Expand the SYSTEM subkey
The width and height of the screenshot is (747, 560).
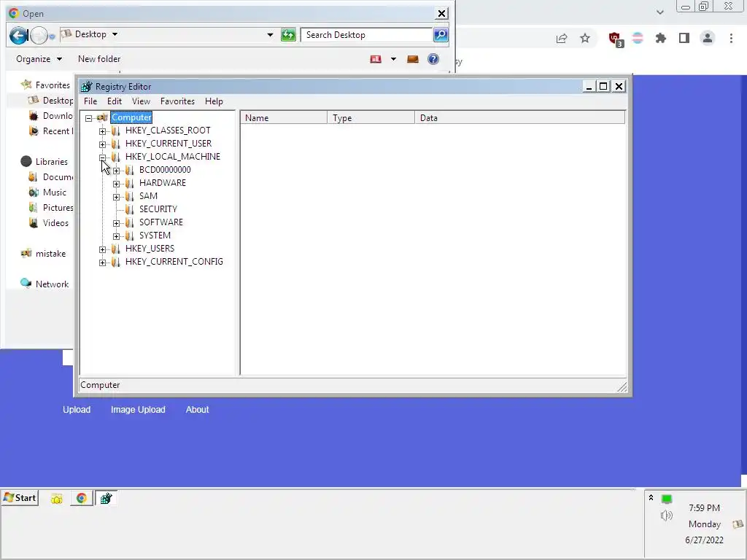tap(116, 236)
